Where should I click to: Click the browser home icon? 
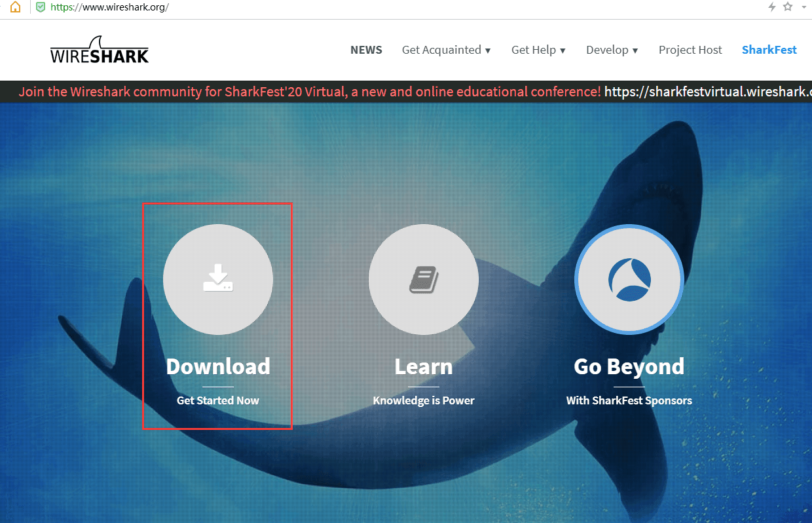click(x=15, y=8)
